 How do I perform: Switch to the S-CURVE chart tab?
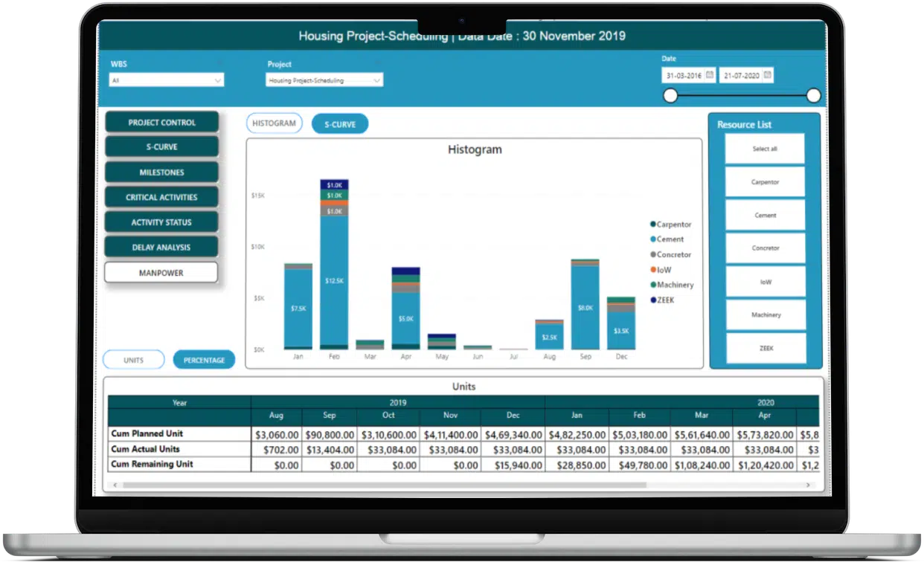pyautogui.click(x=340, y=124)
